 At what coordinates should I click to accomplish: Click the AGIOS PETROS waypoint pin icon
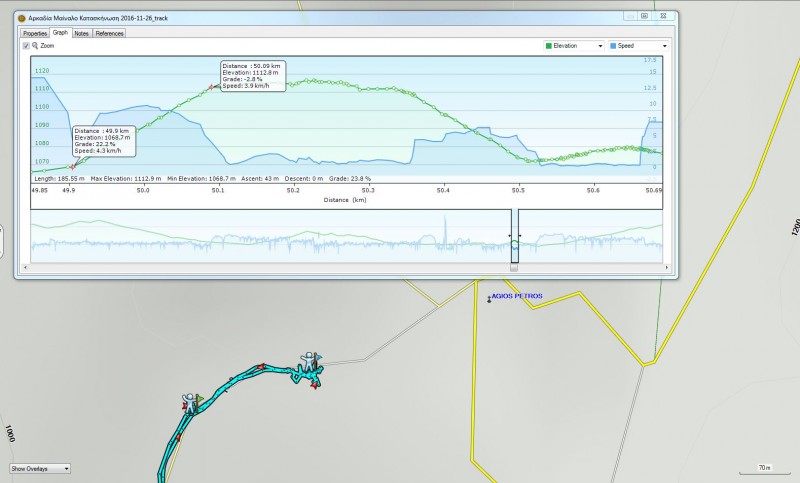coord(489,299)
